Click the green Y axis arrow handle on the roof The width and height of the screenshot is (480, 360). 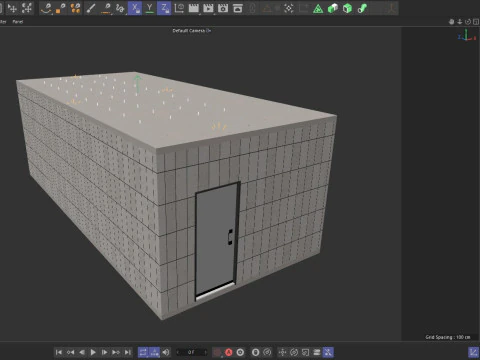tap(137, 85)
